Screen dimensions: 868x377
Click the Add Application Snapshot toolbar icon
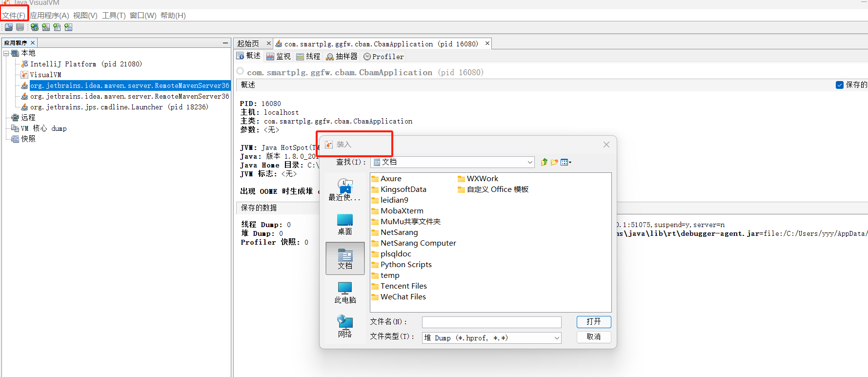pos(68,27)
